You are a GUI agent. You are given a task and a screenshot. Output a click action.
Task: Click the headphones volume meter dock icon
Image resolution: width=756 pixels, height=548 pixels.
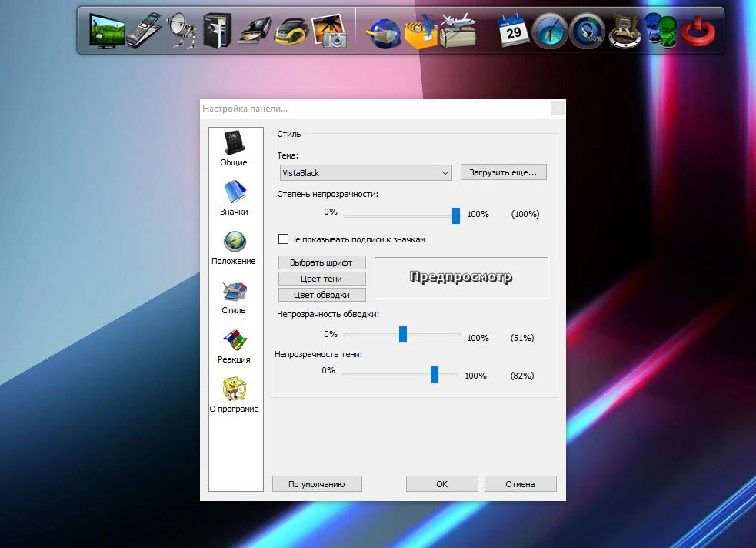click(587, 32)
